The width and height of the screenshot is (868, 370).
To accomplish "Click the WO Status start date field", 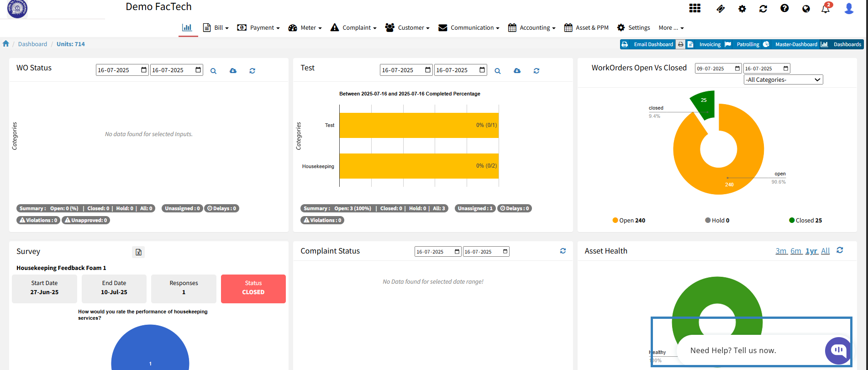I will pyautogui.click(x=122, y=70).
